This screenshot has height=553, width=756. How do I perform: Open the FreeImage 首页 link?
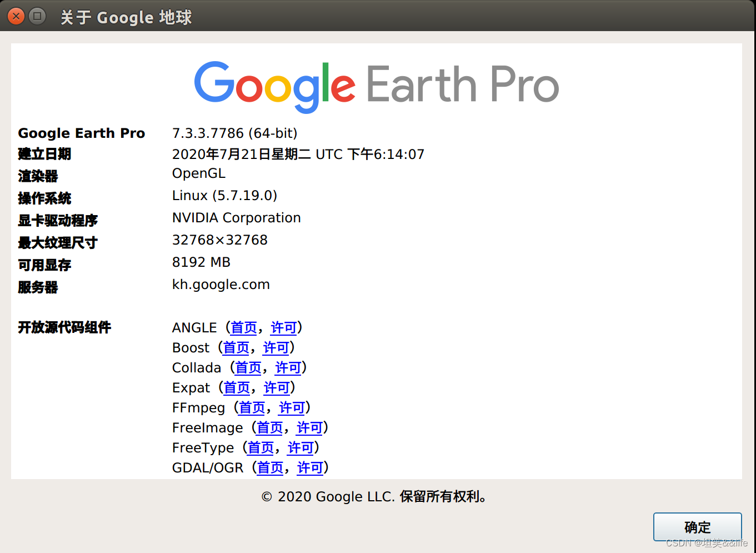(x=270, y=428)
